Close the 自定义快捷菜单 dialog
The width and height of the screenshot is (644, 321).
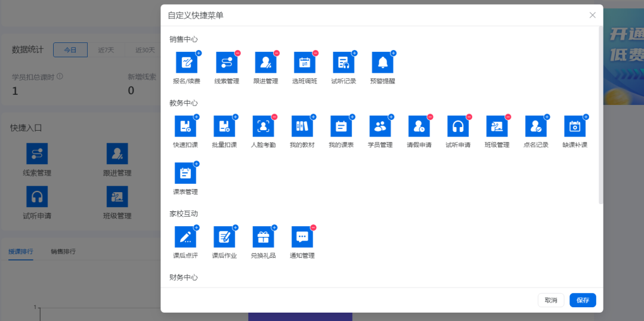(x=592, y=16)
